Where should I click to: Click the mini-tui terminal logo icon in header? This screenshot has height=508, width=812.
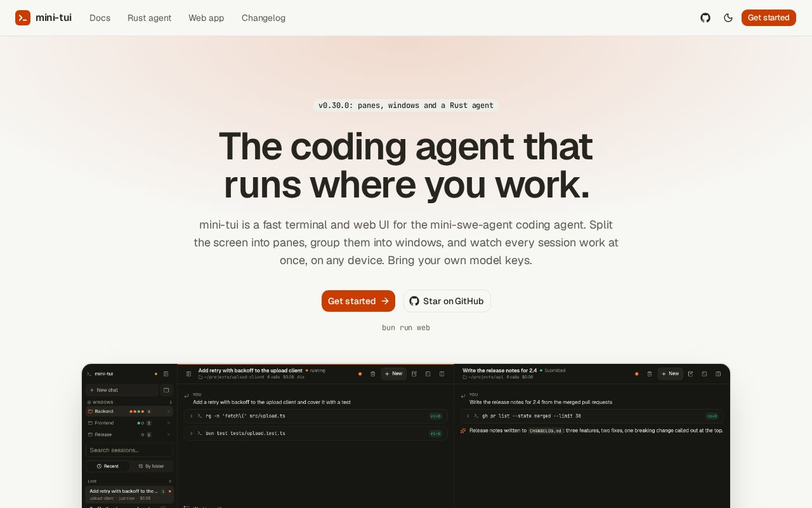coord(23,18)
